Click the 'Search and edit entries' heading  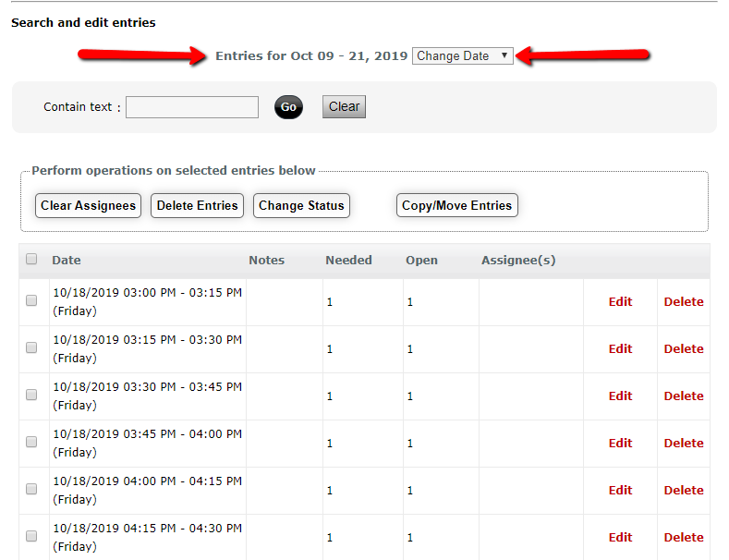(83, 22)
